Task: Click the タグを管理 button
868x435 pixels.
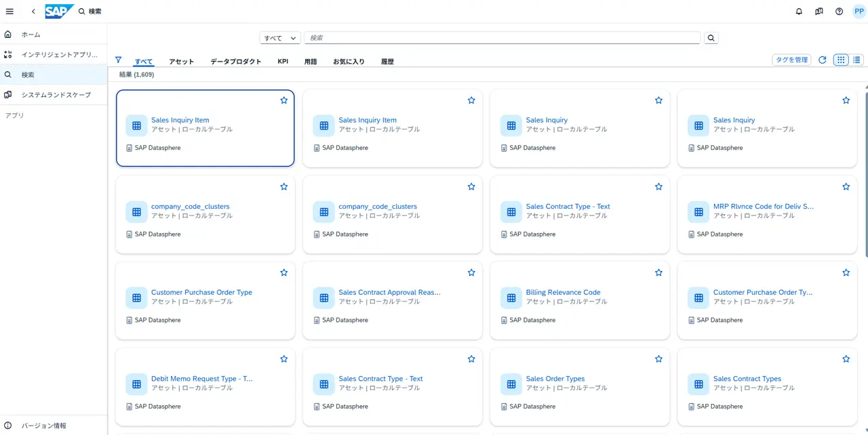Action: click(791, 60)
